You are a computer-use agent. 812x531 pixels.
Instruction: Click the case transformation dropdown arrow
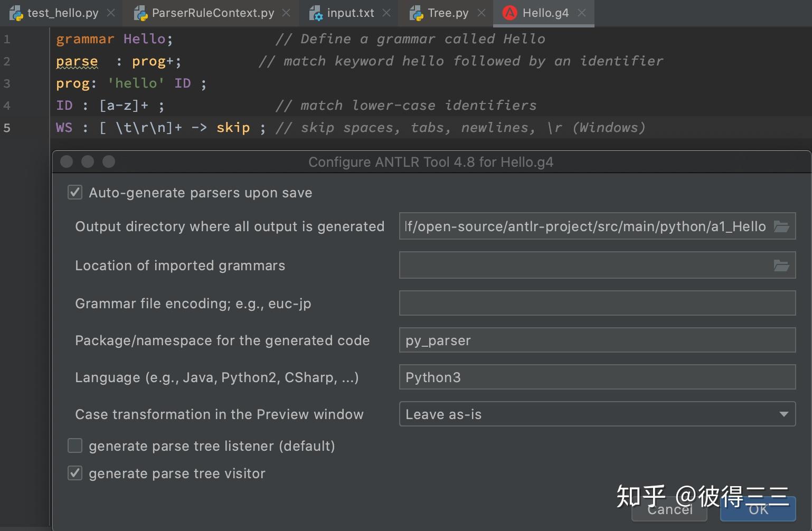click(783, 414)
